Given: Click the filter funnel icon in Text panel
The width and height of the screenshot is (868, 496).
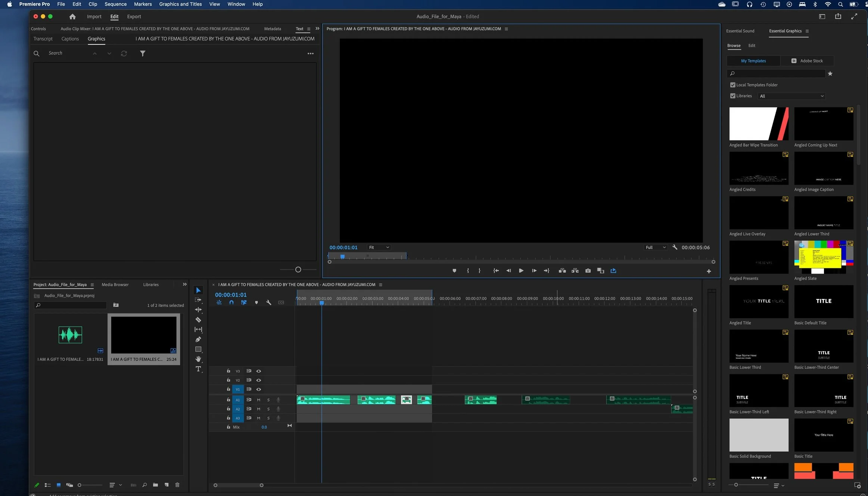Looking at the screenshot, I should click(x=143, y=53).
